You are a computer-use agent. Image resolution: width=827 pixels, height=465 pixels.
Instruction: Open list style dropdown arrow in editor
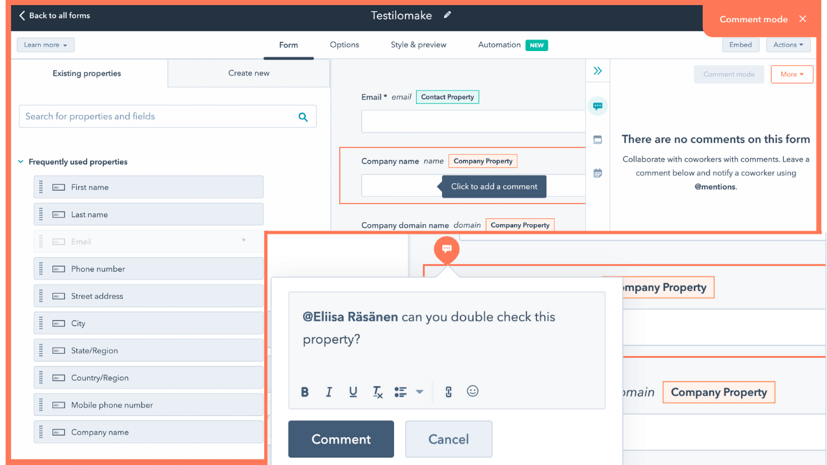pyautogui.click(x=419, y=392)
